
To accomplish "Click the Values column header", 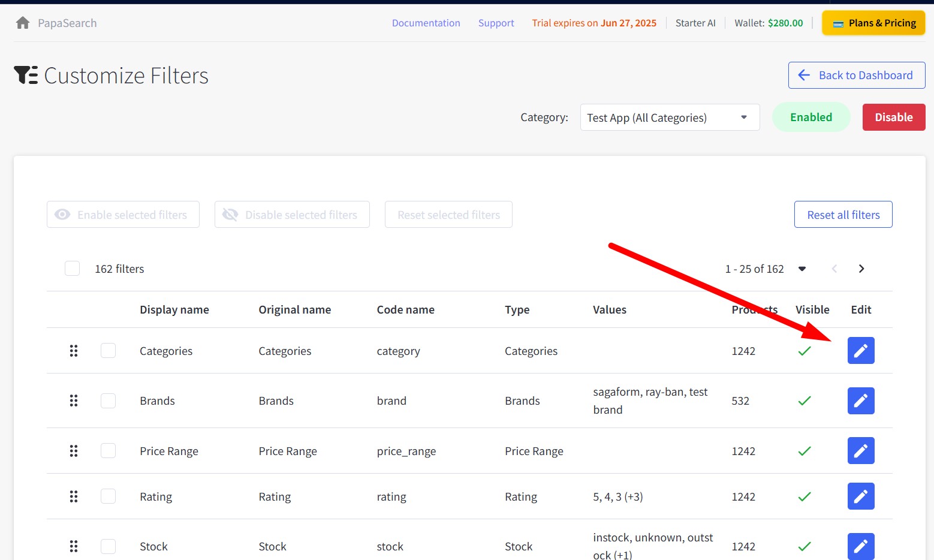I will [610, 309].
